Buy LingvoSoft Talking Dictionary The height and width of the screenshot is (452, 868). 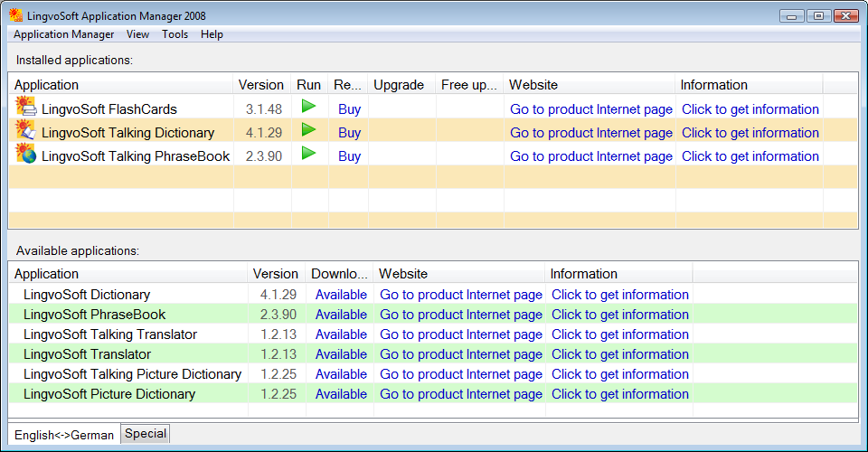point(349,133)
